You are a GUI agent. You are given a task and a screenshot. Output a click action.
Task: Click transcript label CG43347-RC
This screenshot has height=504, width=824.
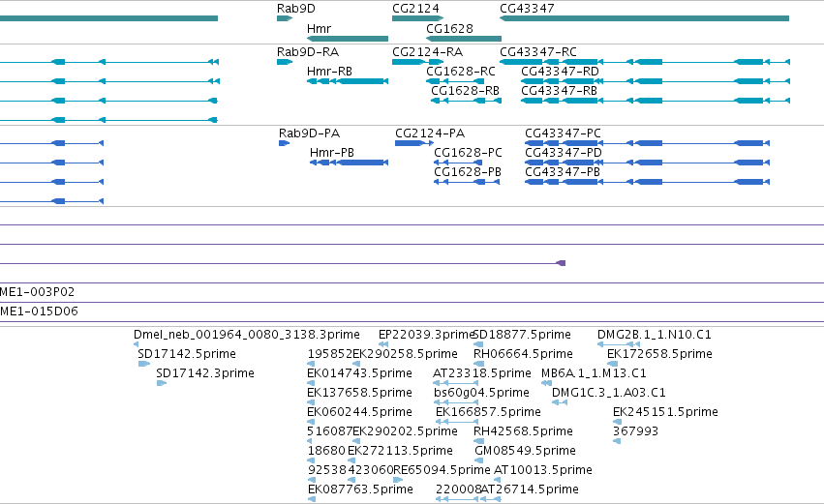(538, 52)
